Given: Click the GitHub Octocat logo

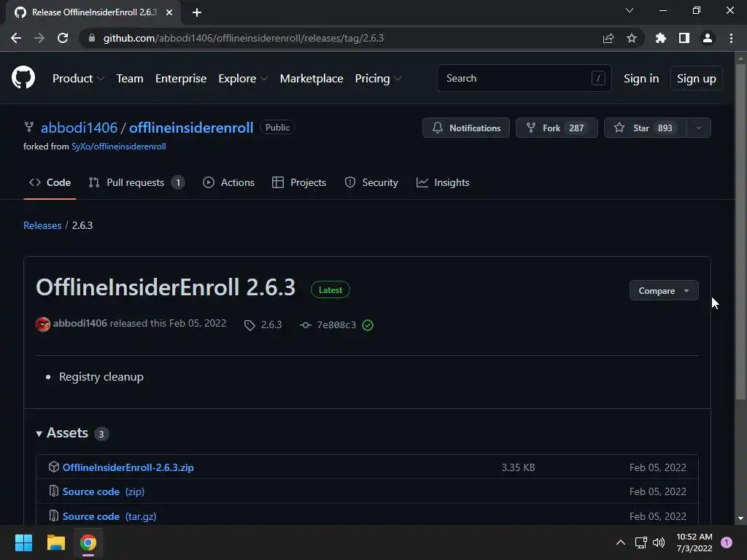Looking at the screenshot, I should pyautogui.click(x=23, y=78).
